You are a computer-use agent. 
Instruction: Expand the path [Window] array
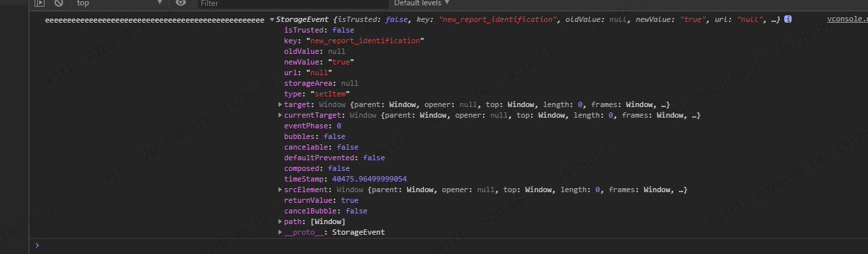[280, 222]
